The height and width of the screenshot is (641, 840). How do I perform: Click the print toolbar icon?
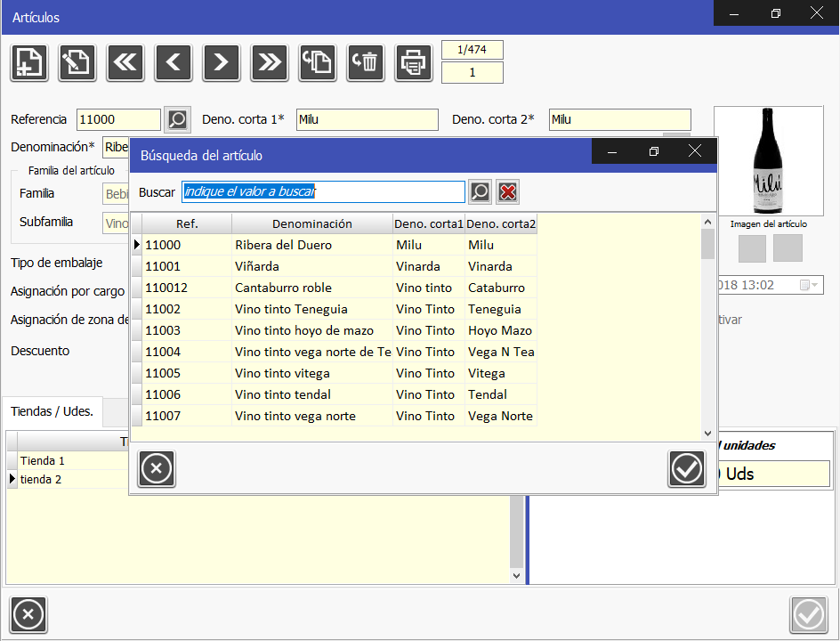[414, 62]
